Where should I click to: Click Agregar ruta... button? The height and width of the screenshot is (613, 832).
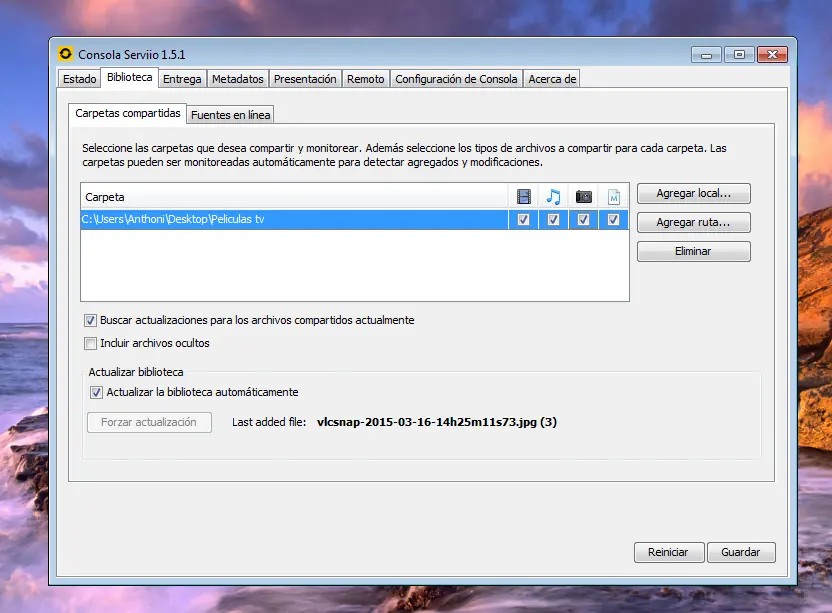(x=694, y=222)
